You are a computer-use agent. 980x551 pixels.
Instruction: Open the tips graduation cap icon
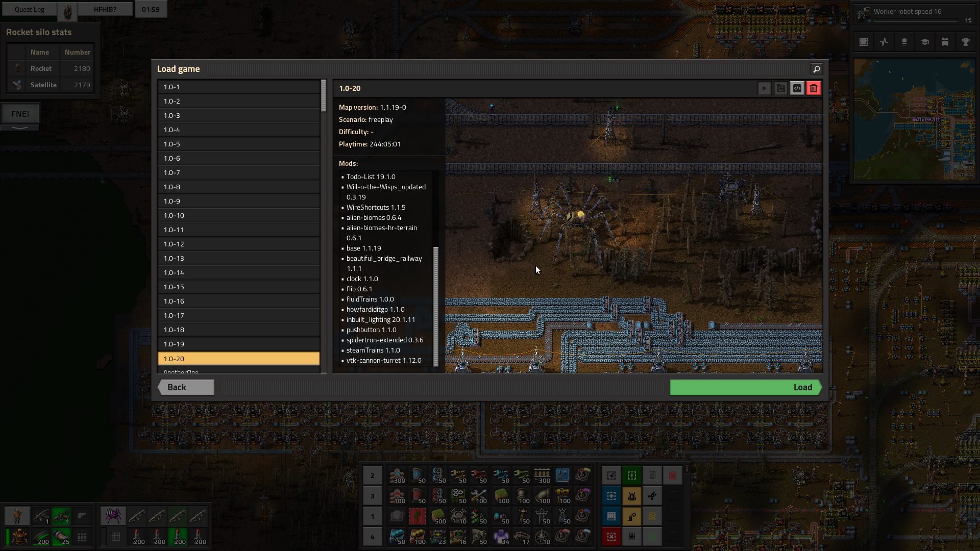(924, 42)
